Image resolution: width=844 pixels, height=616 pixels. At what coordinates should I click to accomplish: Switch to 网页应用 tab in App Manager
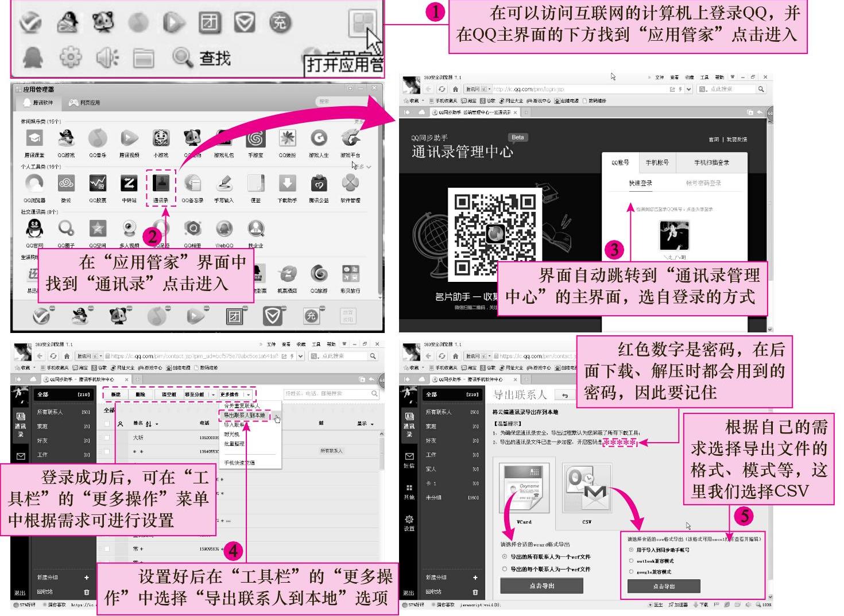point(84,103)
